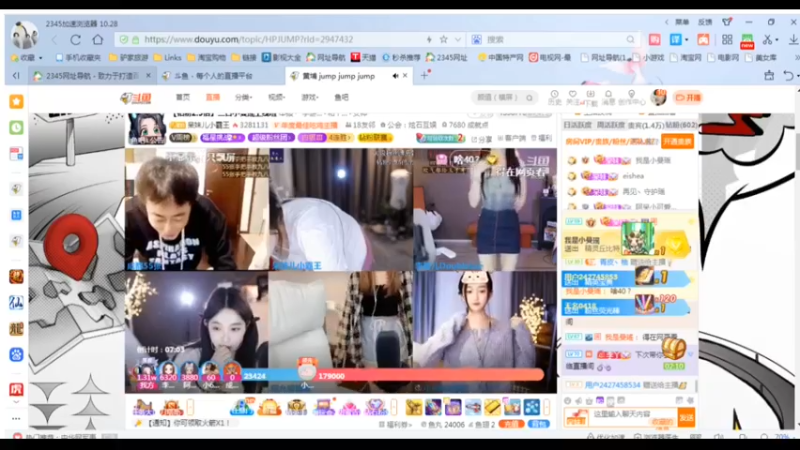Open the browser 菜单 menu
The width and height of the screenshot is (800, 450).
[x=682, y=22]
